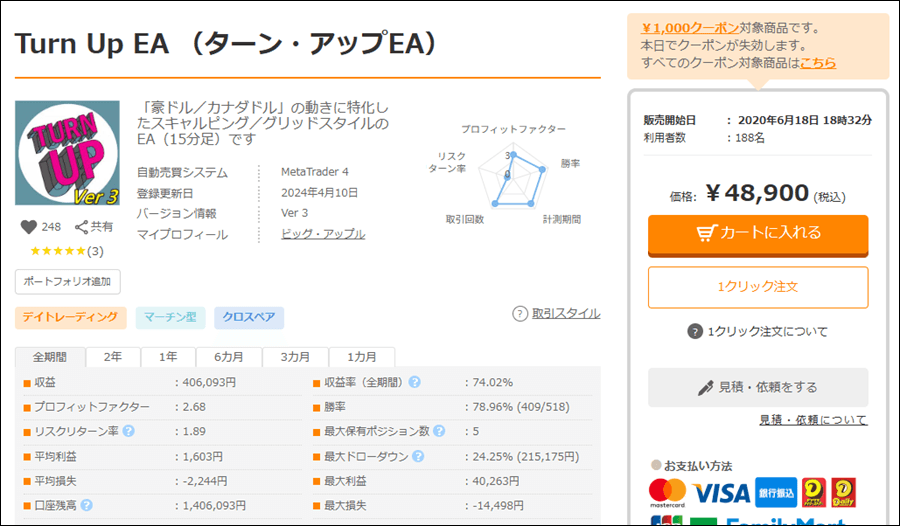Click help icon next to 収益率（全期間）
The height and width of the screenshot is (526, 900).
pyautogui.click(x=414, y=382)
